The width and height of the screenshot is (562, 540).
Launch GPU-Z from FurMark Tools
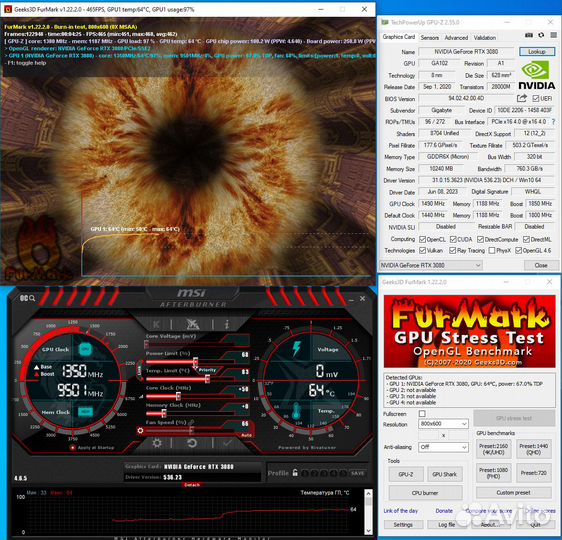click(406, 474)
